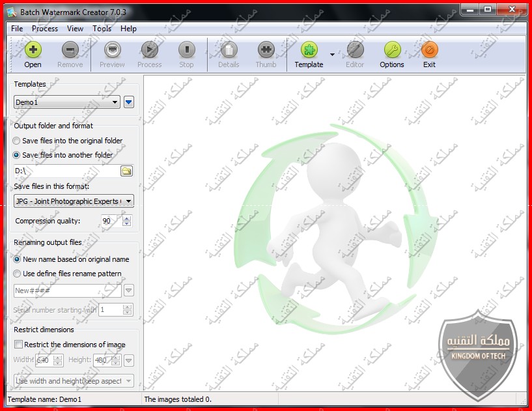This screenshot has height=411, width=532.
Task: Click the Height 480 field
Action: [102, 360]
